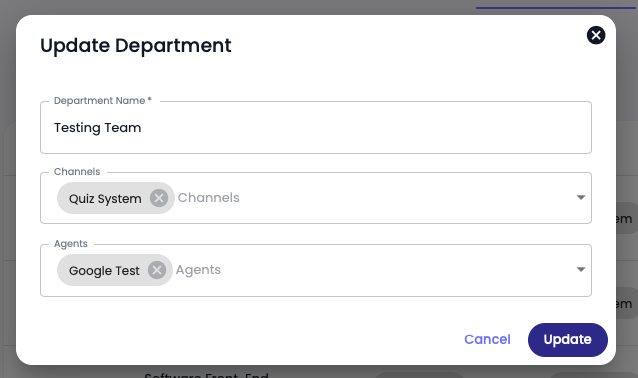
Task: Remove the Google Test agent chip
Action: [157, 270]
